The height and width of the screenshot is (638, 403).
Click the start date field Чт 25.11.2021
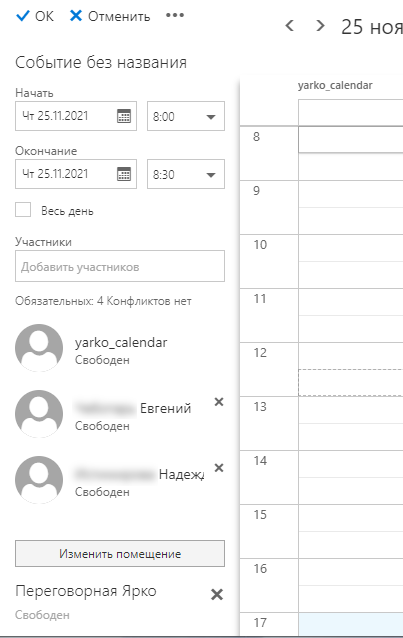coord(76,116)
